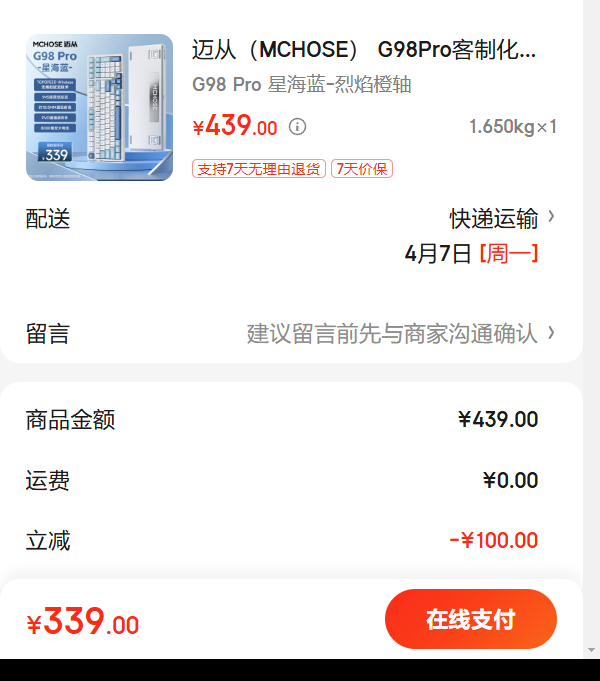Open the 留言 message row chevron
The width and height of the screenshot is (600, 681).
point(551,333)
